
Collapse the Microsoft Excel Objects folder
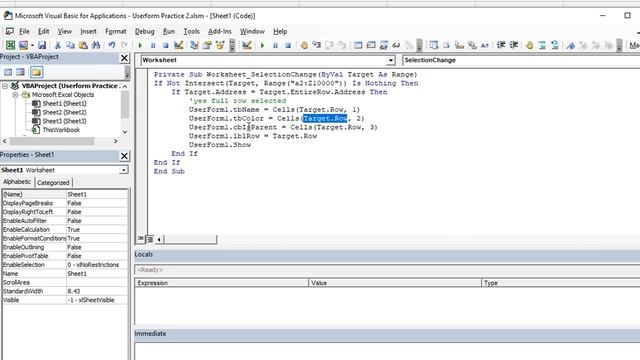pos(16,95)
